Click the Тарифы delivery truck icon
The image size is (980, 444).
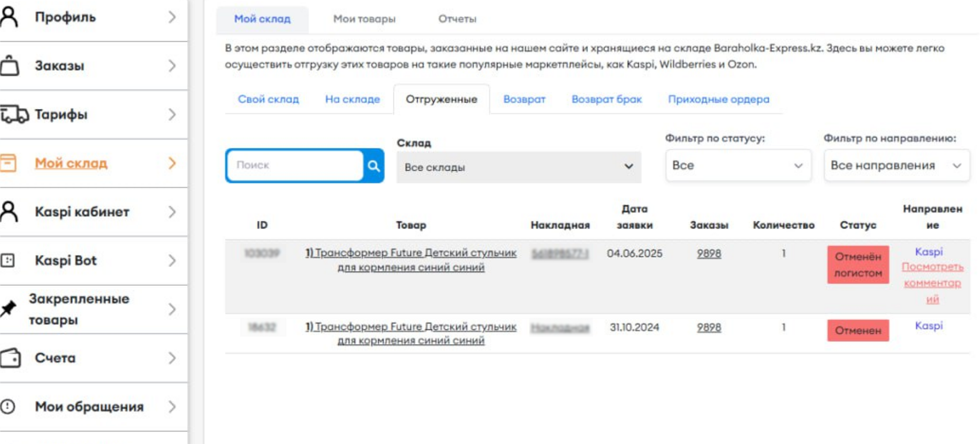(x=14, y=114)
